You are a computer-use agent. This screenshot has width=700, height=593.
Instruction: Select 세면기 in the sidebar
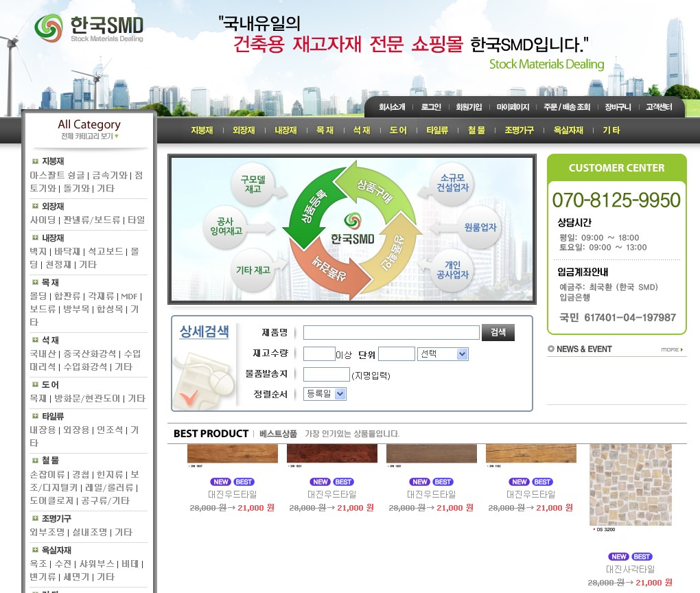point(76,577)
